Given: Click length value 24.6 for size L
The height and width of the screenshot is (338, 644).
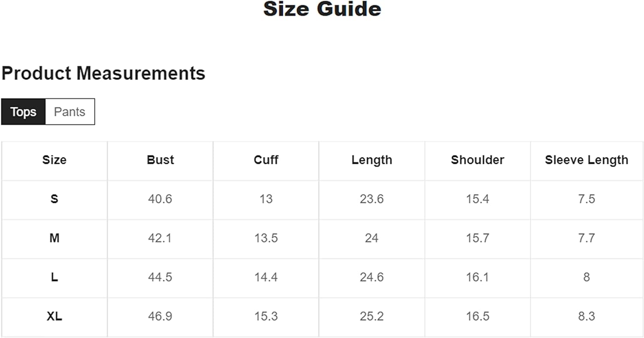Looking at the screenshot, I should [x=372, y=277].
